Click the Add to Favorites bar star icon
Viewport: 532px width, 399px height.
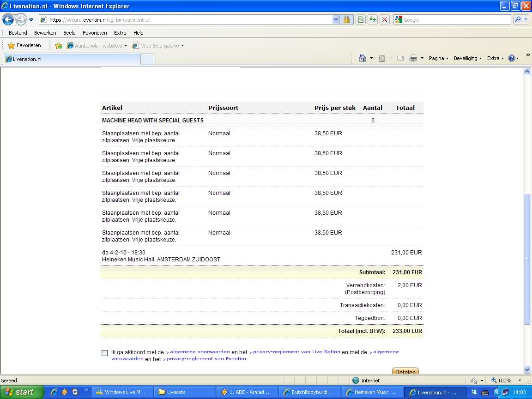59,46
